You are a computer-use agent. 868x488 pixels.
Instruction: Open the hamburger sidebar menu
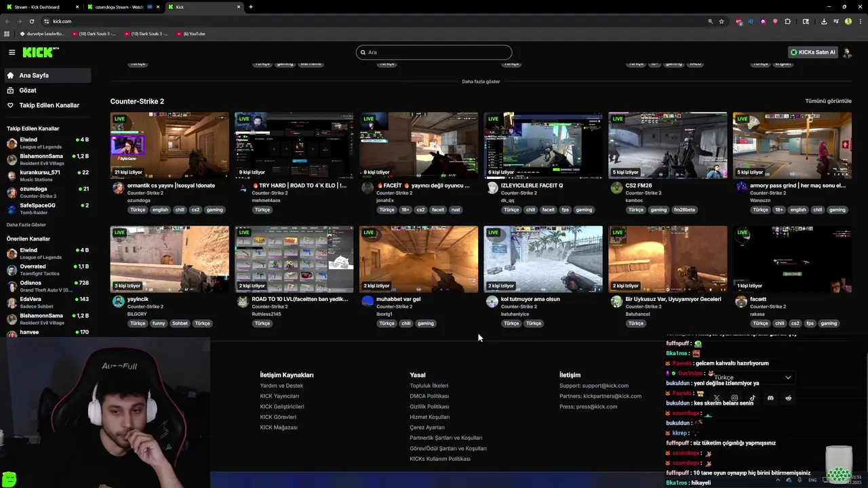pyautogui.click(x=12, y=52)
